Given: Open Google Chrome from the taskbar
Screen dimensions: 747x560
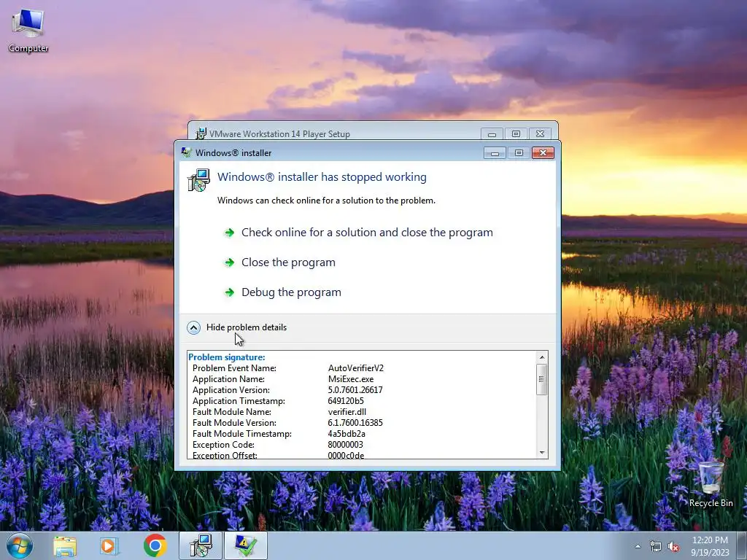Looking at the screenshot, I should [155, 545].
